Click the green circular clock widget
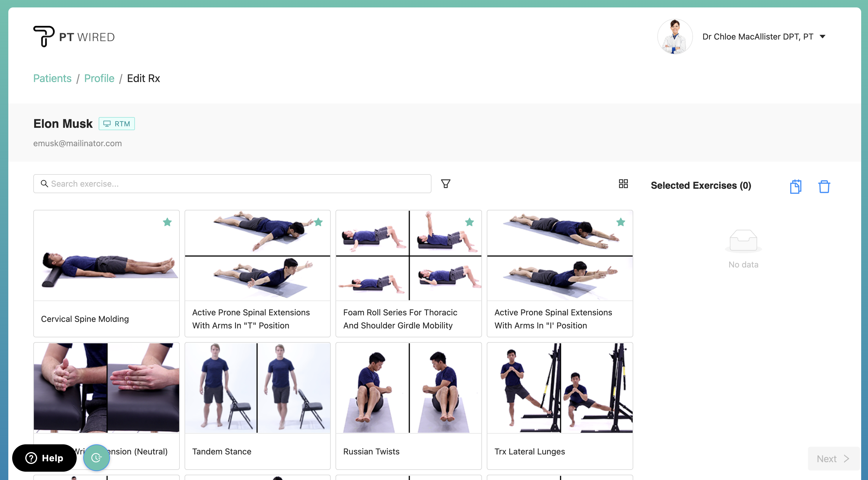 pyautogui.click(x=96, y=457)
